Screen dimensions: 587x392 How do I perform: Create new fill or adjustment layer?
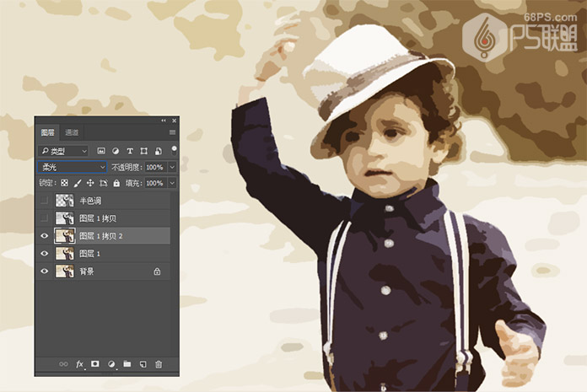pyautogui.click(x=111, y=364)
